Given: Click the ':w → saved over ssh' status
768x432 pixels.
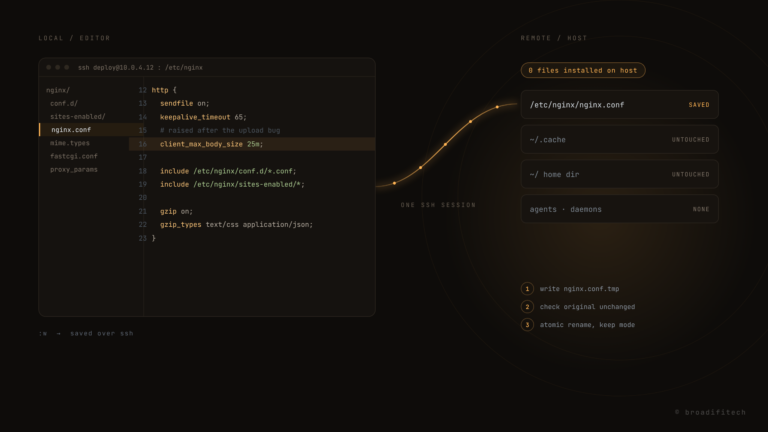Looking at the screenshot, I should pos(86,333).
